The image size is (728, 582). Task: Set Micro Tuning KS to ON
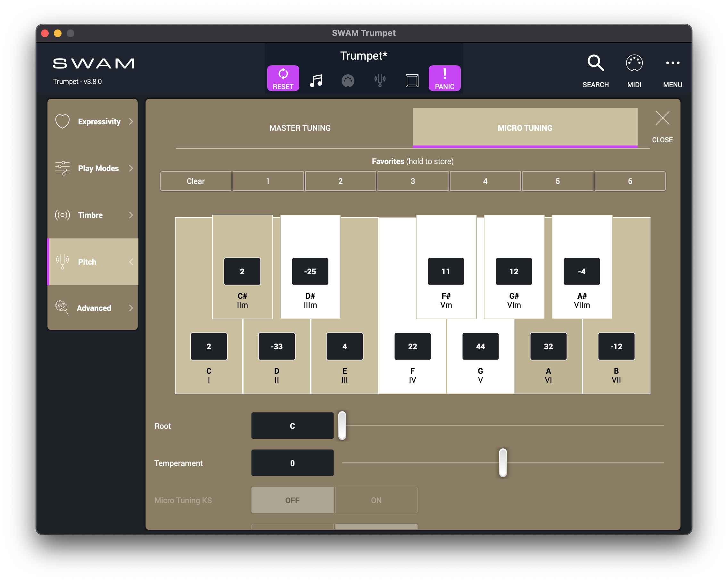point(376,500)
